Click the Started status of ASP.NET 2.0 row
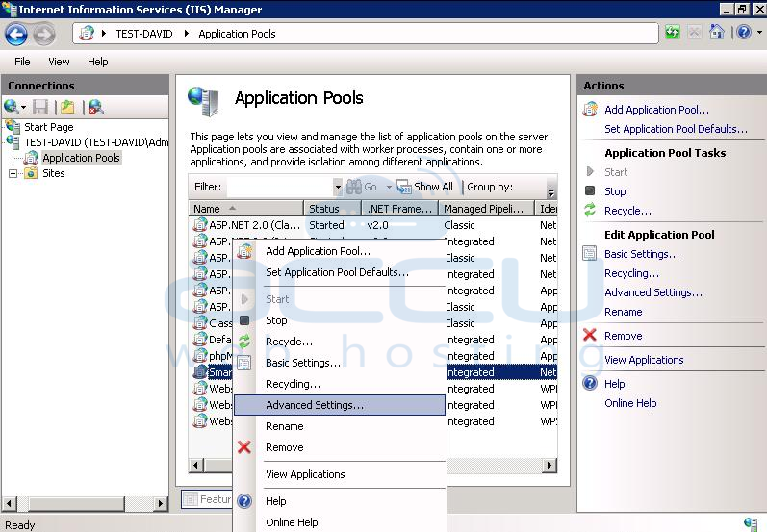Viewport: 767px width, 532px height. click(326, 225)
